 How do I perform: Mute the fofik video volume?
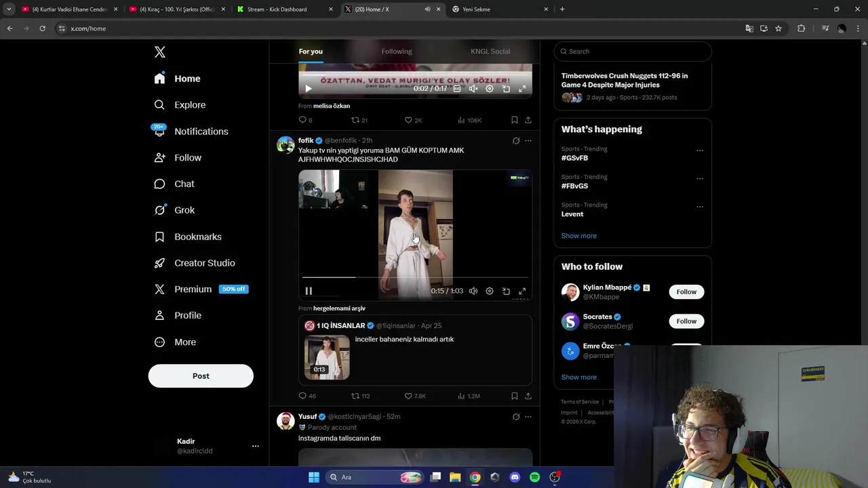coord(473,291)
